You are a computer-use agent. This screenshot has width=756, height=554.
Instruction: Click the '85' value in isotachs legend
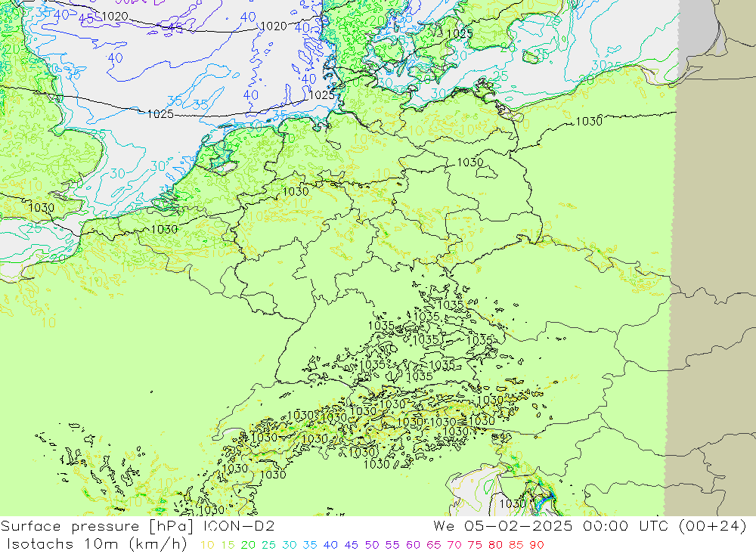pyautogui.click(x=516, y=546)
